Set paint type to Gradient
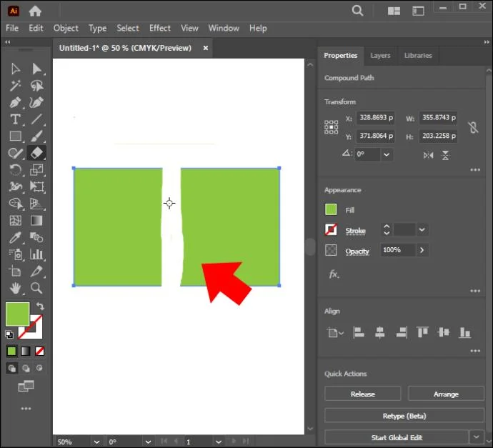This screenshot has width=493, height=448. pyautogui.click(x=26, y=351)
